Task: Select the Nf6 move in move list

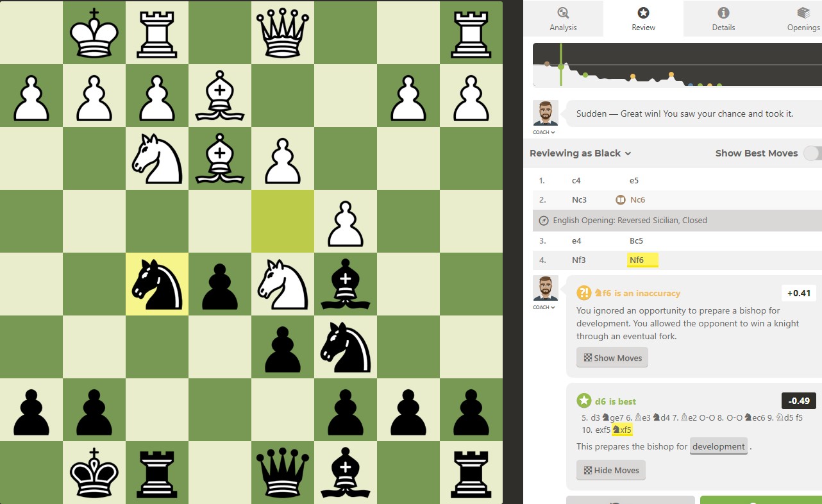Action: pos(637,260)
